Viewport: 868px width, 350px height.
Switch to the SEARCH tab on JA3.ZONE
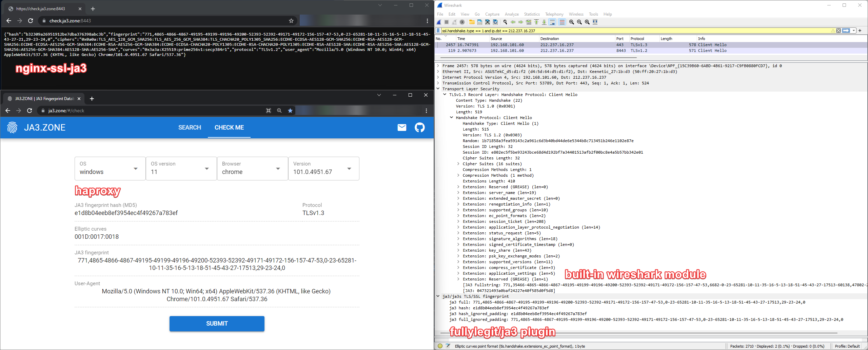[190, 128]
